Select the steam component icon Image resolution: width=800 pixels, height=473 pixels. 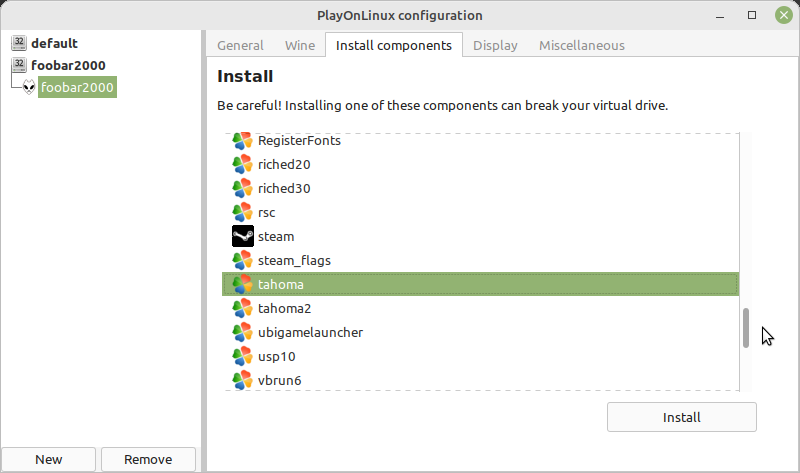[x=243, y=236]
